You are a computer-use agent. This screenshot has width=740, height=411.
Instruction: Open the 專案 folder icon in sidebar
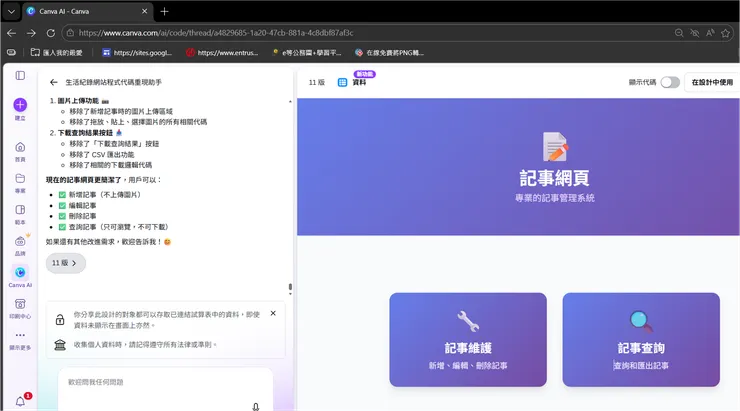[20, 178]
